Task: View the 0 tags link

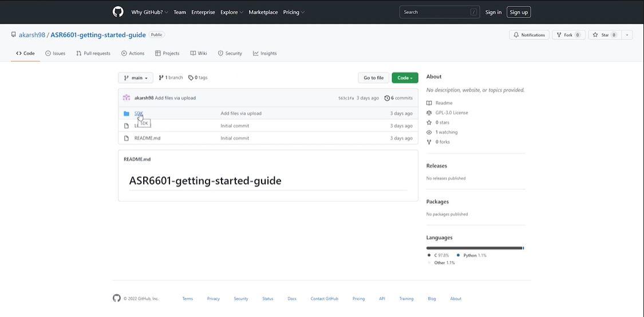Action: pos(198,78)
